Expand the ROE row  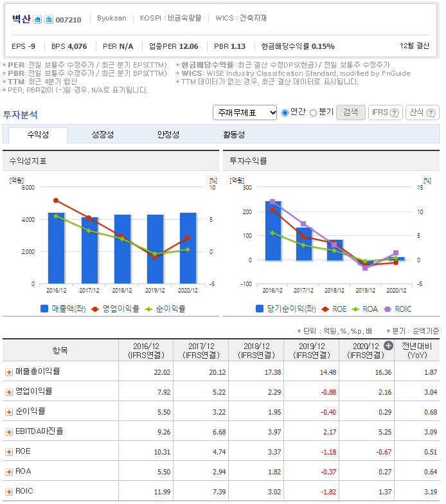[9, 452]
